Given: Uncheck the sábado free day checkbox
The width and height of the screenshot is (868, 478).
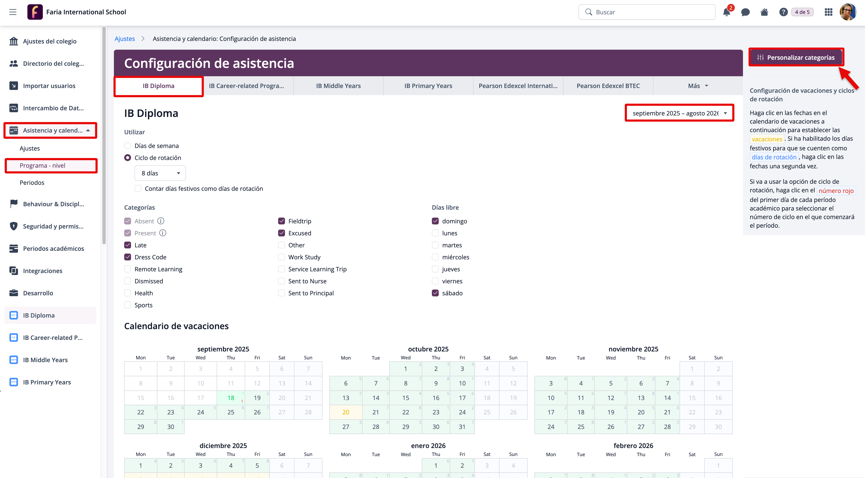Looking at the screenshot, I should (x=435, y=293).
